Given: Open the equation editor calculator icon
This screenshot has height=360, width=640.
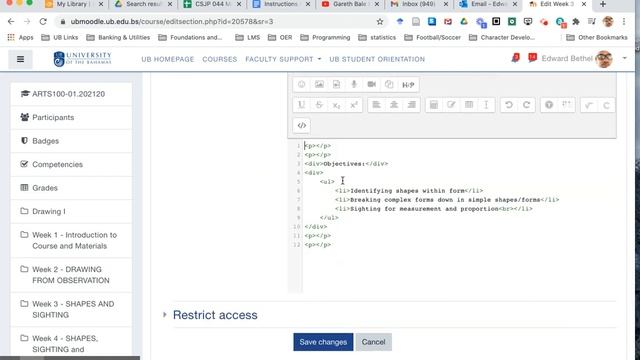Looking at the screenshot, I should [433, 105].
